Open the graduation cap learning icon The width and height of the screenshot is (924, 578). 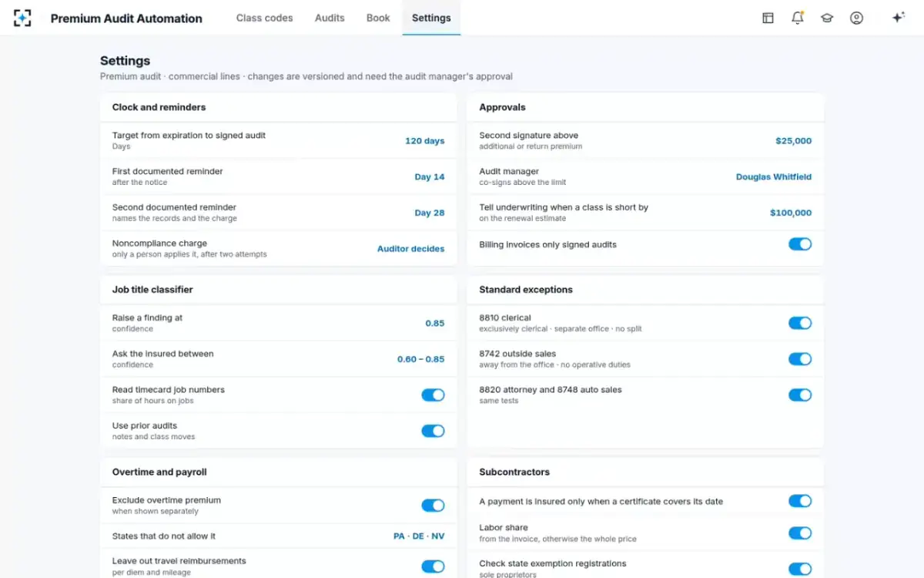(827, 18)
